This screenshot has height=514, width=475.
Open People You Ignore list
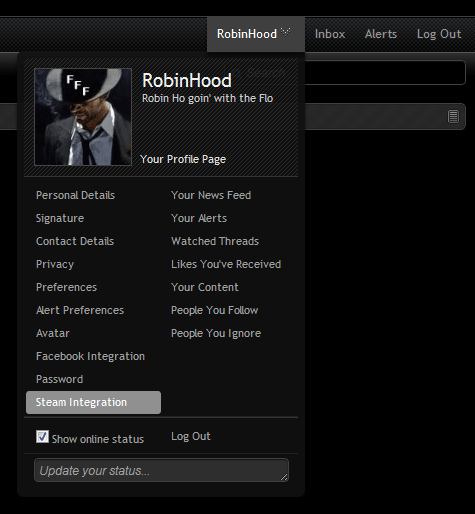click(x=216, y=333)
